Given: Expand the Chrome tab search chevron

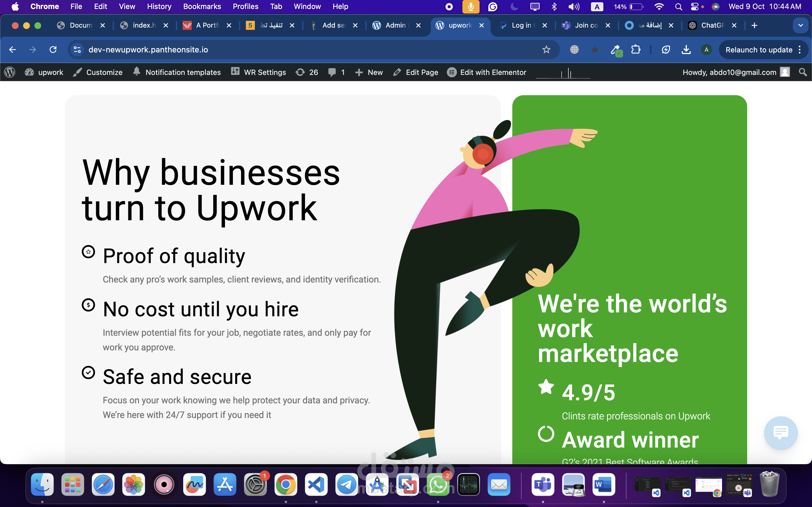Looking at the screenshot, I should tap(801, 25).
